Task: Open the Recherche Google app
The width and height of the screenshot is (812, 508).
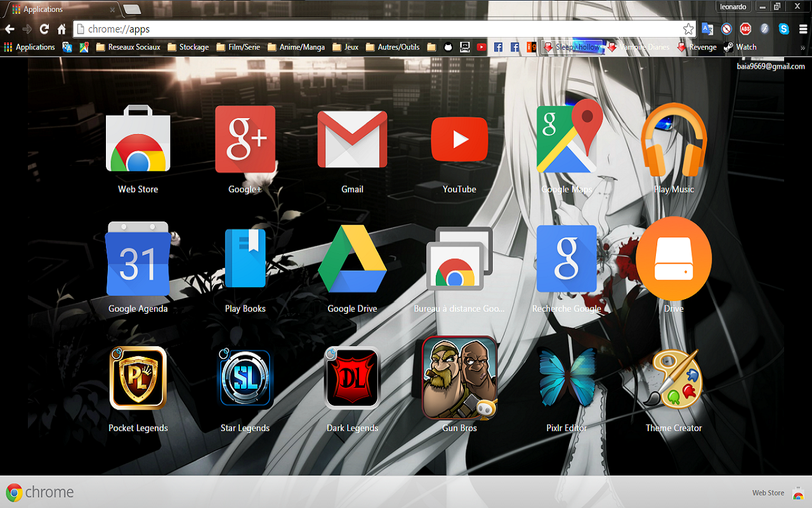Action: click(566, 259)
